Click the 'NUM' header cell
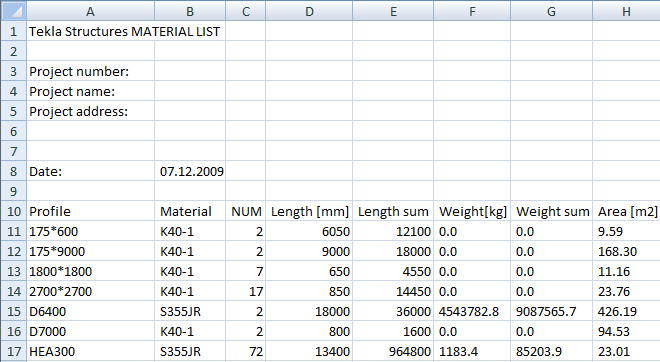The image size is (660, 362). pos(246,211)
